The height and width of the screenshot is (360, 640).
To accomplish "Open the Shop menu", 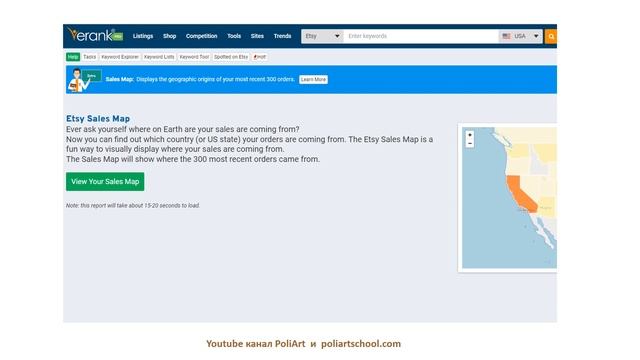I will click(x=169, y=36).
